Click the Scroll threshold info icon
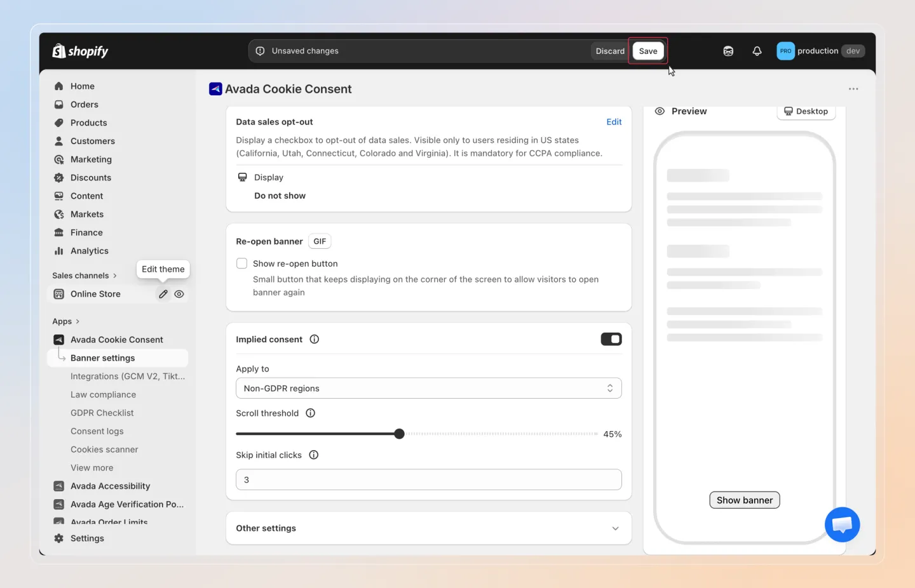This screenshot has width=915, height=588. 310,413
